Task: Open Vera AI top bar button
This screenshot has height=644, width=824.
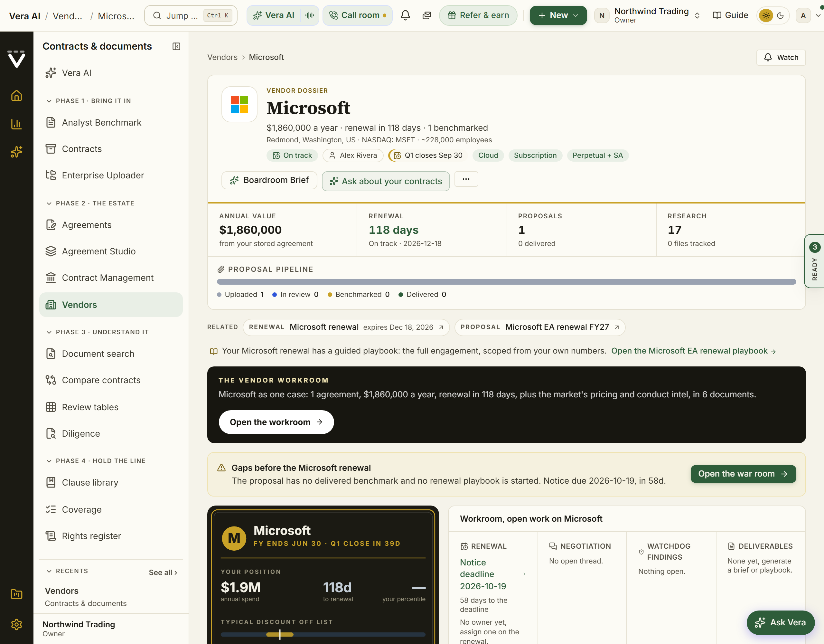Action: pyautogui.click(x=274, y=15)
